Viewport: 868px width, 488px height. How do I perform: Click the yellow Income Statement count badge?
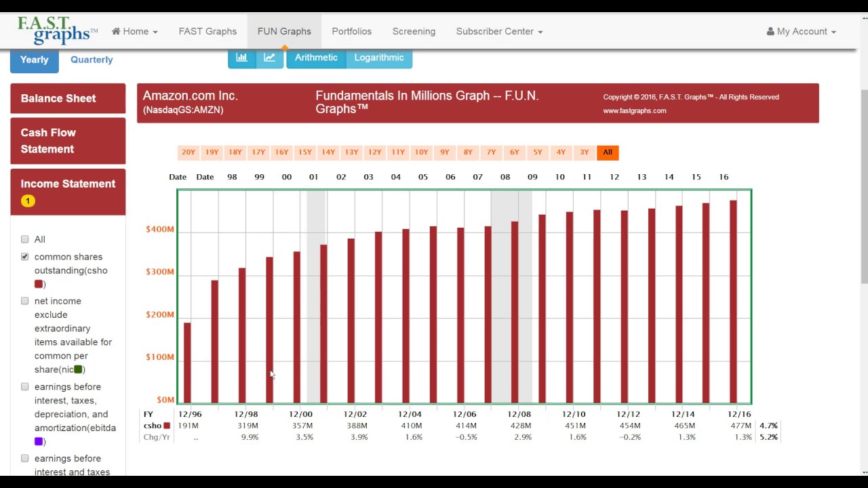tap(28, 201)
